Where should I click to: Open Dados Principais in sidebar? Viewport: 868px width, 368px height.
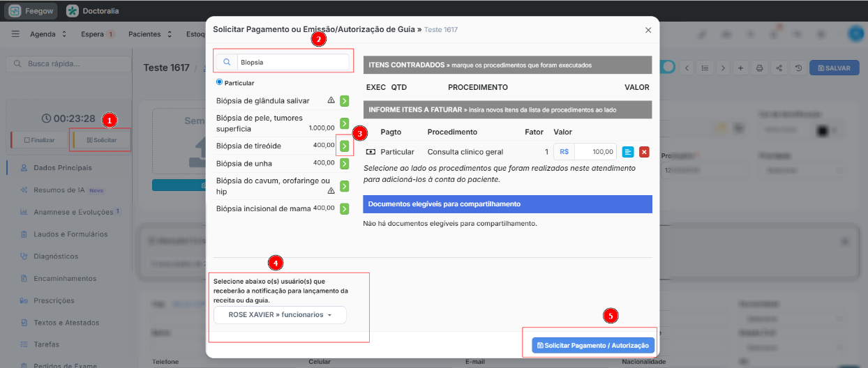point(62,167)
